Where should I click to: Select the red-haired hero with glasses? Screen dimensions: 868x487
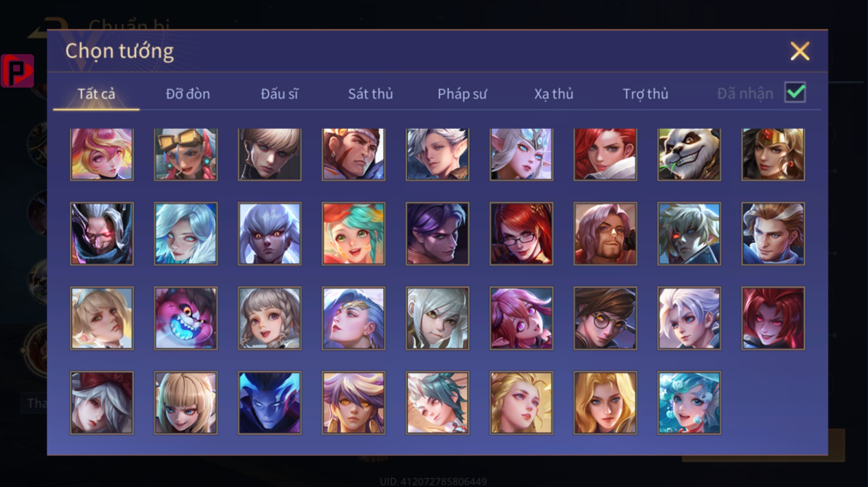tap(521, 234)
